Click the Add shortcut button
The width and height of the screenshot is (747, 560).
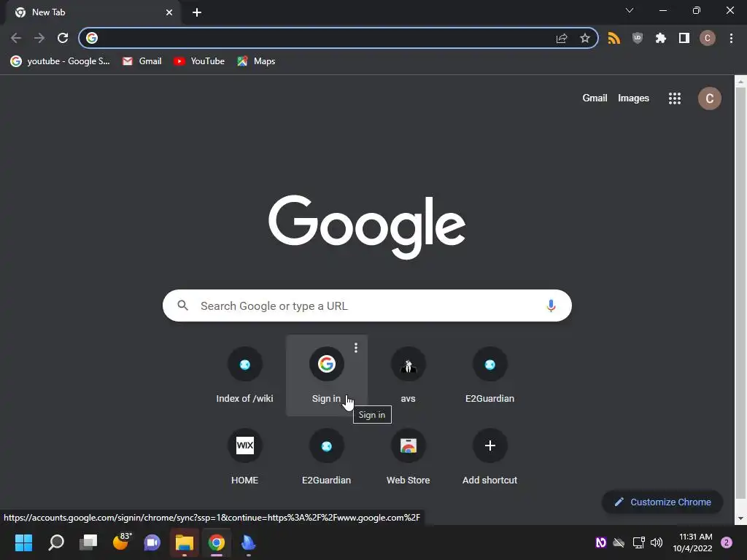489,457
